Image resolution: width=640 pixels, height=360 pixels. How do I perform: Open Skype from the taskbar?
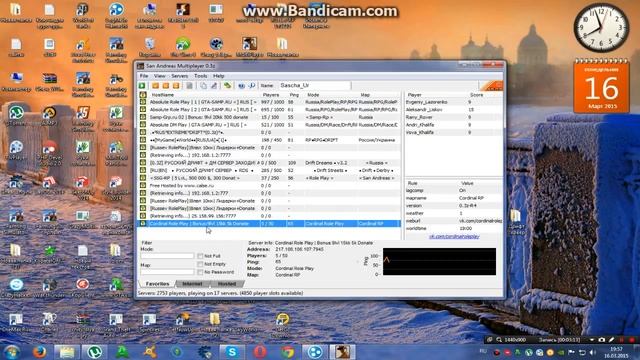[232, 351]
